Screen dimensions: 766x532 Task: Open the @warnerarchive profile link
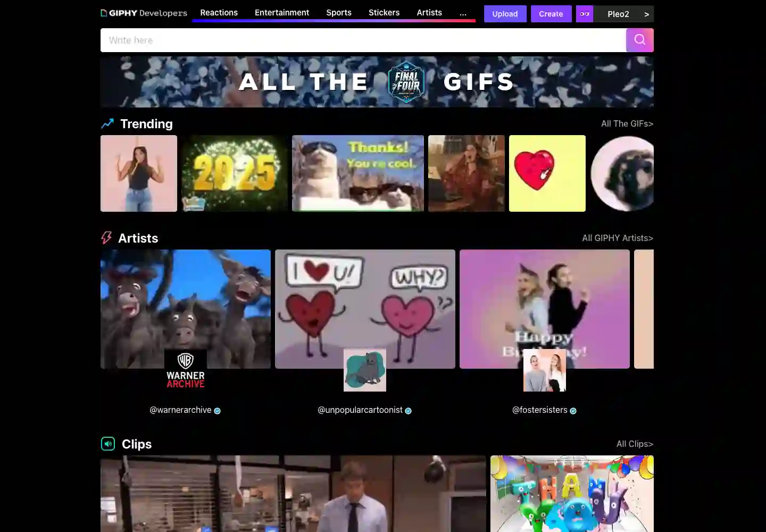[x=180, y=410]
